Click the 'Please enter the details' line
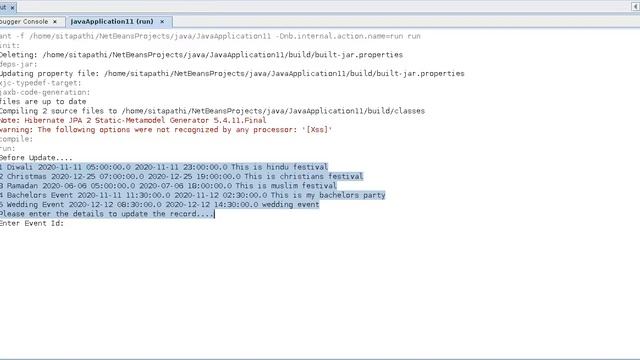Screen dimensions: 640x360 click(x=107, y=214)
